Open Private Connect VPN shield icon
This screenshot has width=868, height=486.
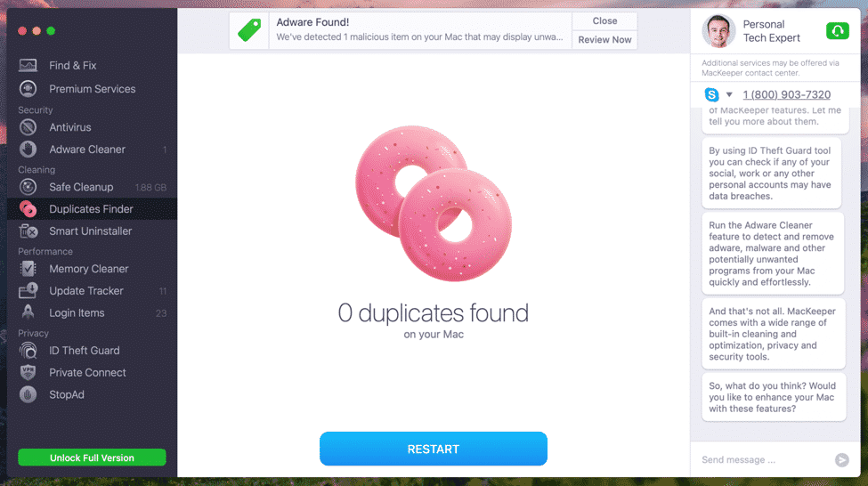tap(28, 373)
